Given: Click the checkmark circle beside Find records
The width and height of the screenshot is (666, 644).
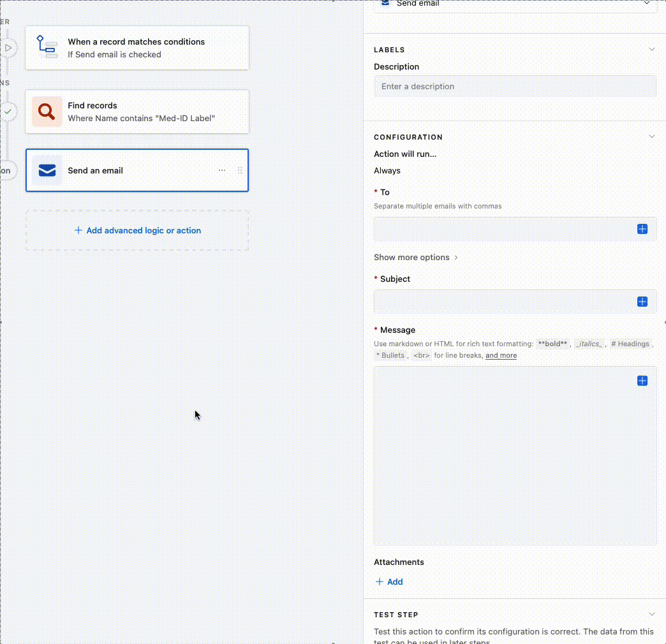Looking at the screenshot, I should tap(8, 112).
